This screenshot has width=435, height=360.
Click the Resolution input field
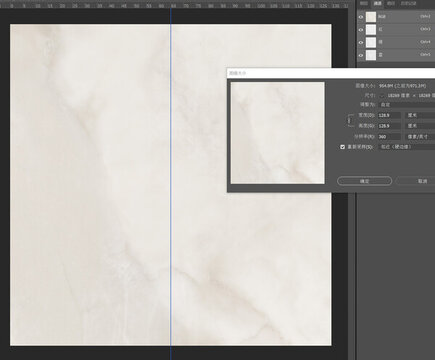coord(389,137)
